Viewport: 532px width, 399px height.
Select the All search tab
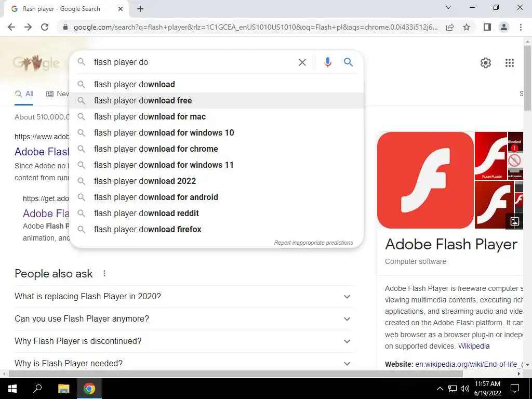point(24,94)
